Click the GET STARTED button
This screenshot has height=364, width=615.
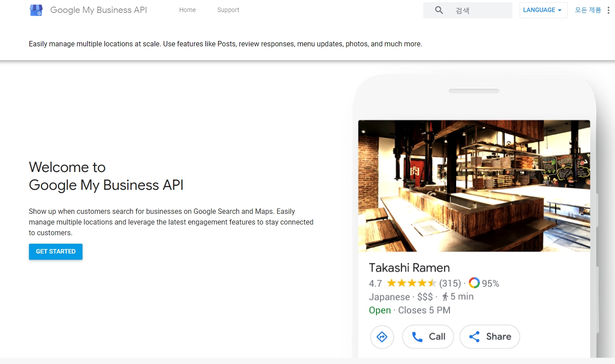coord(55,251)
